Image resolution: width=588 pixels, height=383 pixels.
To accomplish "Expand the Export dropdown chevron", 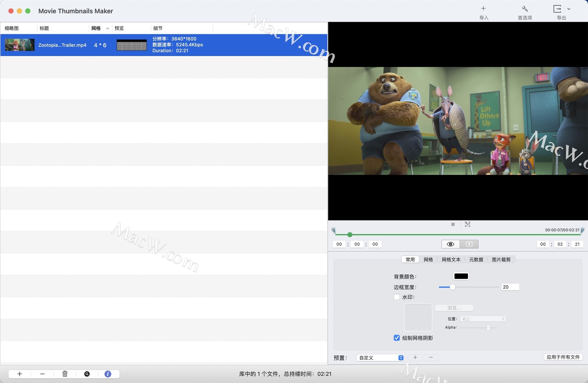I will click(x=569, y=9).
